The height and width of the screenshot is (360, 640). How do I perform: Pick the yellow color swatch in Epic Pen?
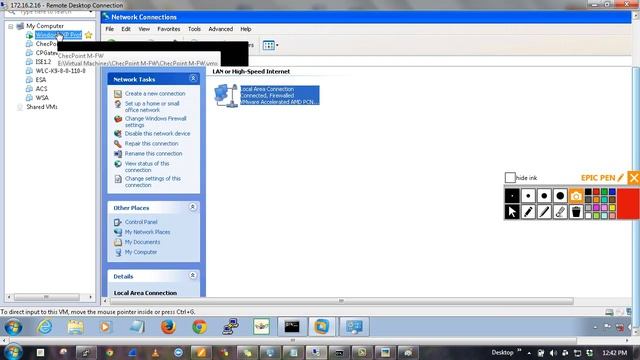coord(612,208)
